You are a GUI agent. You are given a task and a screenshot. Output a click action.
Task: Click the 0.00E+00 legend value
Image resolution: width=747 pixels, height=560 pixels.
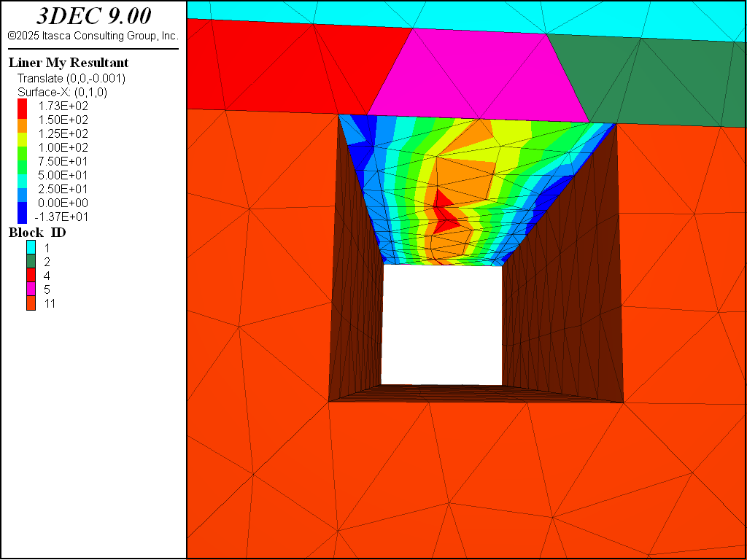pos(63,203)
